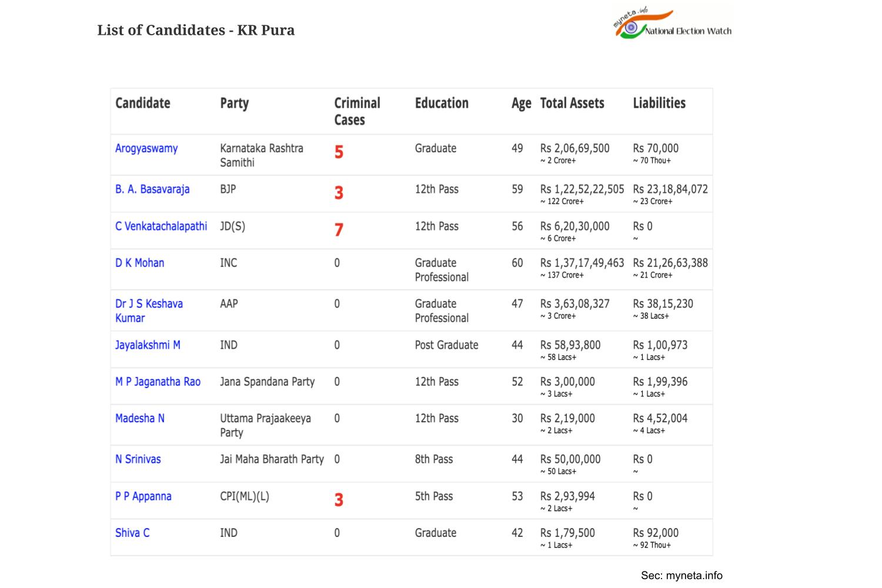Click Uttama Prajaakeeya Party cell

pyautogui.click(x=266, y=426)
